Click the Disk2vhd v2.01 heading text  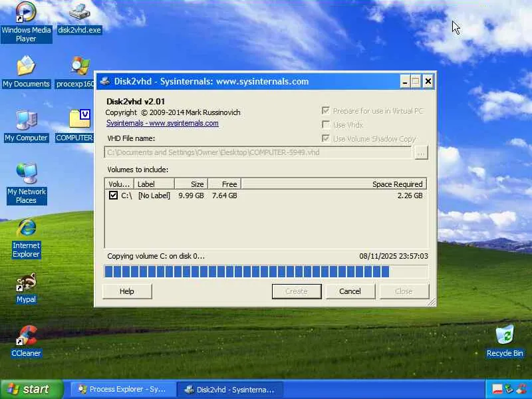[x=136, y=102]
